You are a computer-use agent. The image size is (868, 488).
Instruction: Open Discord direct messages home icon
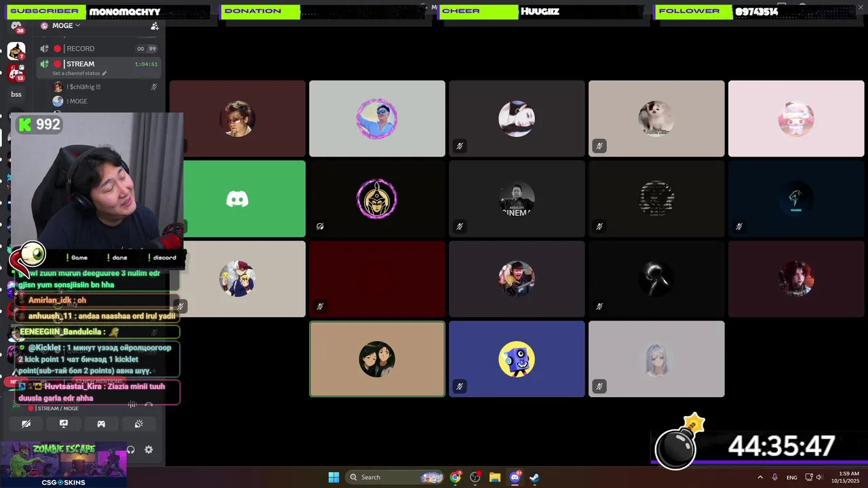(16, 26)
